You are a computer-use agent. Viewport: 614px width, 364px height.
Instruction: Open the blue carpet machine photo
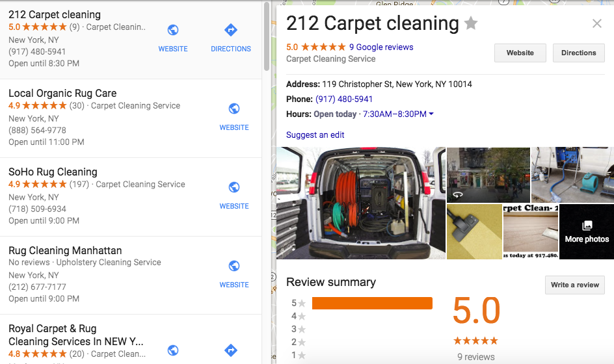coord(572,175)
